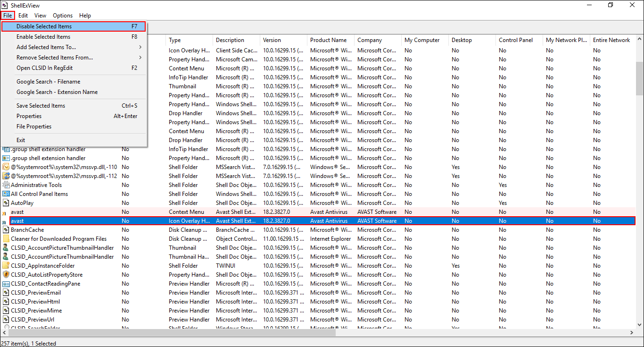
Task: Choose Enable Selected Items
Action: [x=74, y=37]
